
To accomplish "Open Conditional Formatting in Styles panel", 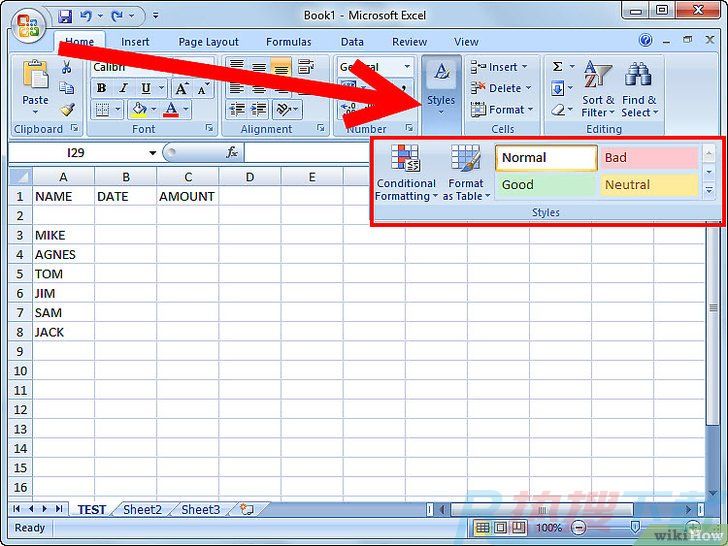I will pyautogui.click(x=406, y=174).
